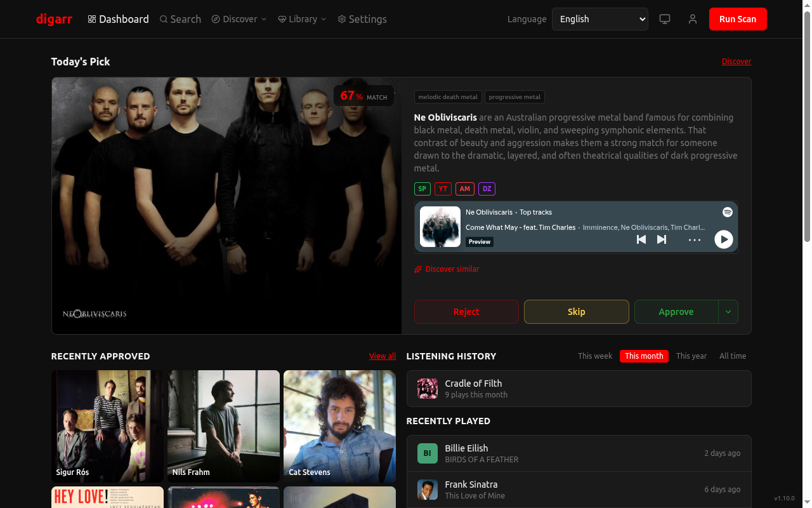Open the Cat Stevens artist card
Image resolution: width=812 pixels, height=508 pixels.
click(x=339, y=426)
